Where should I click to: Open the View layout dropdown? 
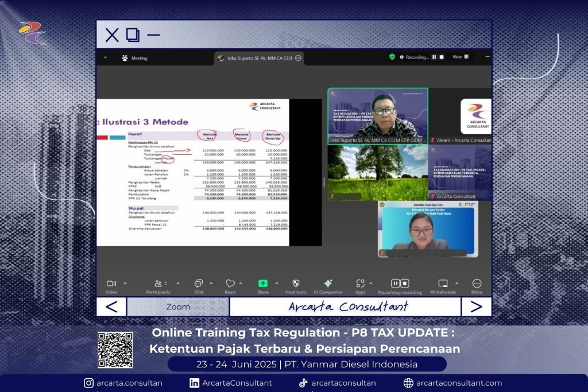[x=461, y=57]
